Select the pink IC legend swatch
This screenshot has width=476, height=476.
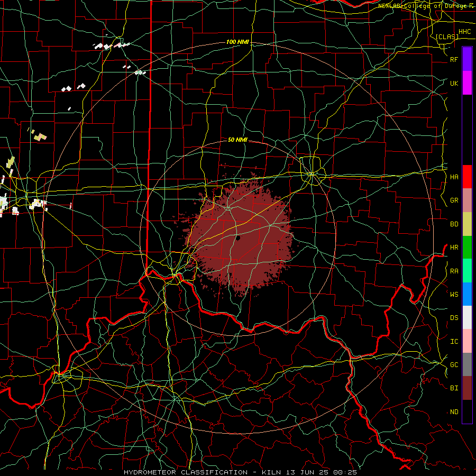467,341
